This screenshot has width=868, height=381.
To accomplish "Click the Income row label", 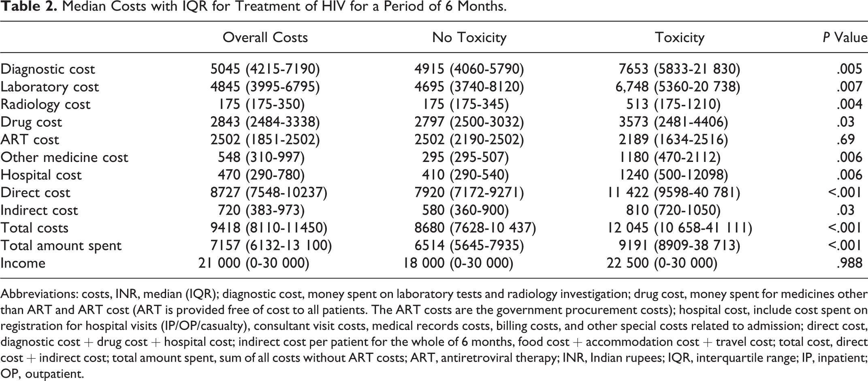I will click(x=23, y=263).
